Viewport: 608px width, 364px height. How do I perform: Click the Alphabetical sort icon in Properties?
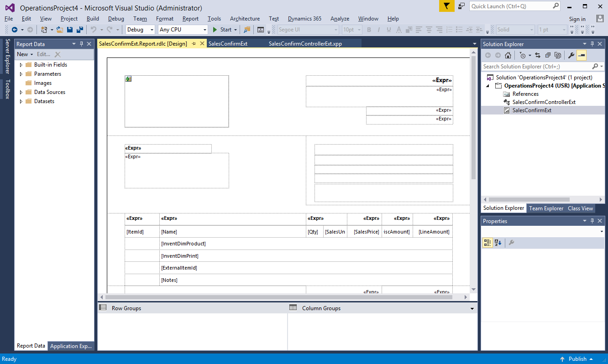[498, 243]
